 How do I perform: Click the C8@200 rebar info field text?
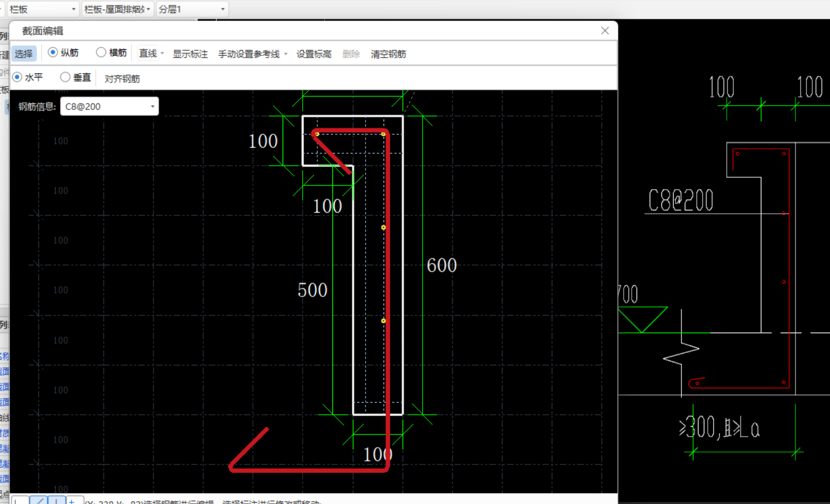[x=83, y=106]
